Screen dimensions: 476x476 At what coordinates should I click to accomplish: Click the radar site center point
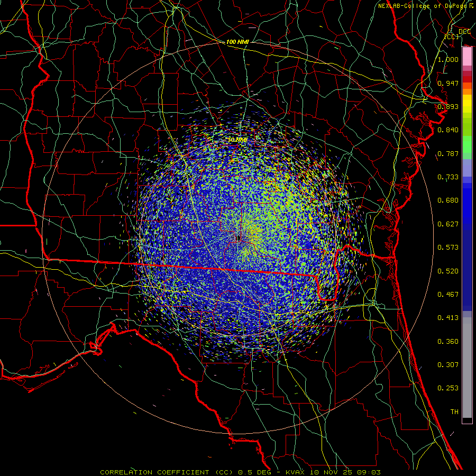(x=239, y=239)
